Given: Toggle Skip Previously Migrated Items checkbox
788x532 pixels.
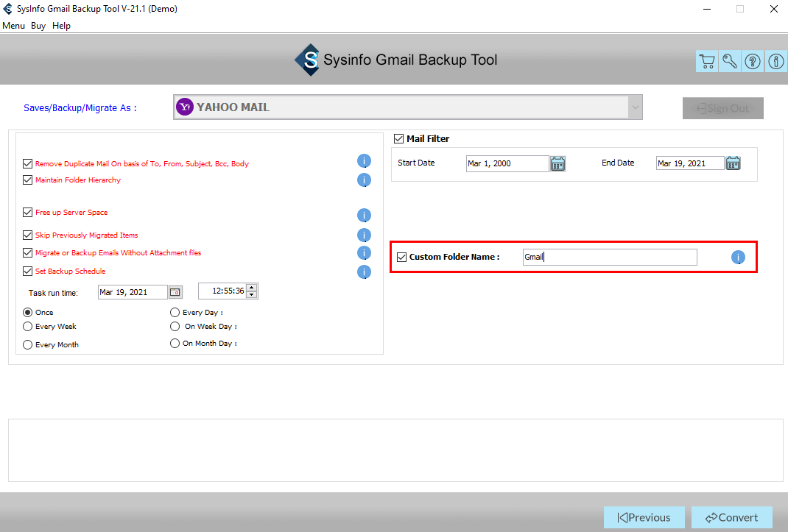Looking at the screenshot, I should pos(28,235).
